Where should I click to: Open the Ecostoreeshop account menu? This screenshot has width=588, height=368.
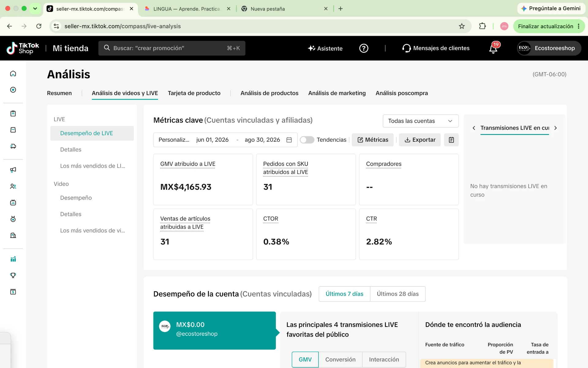coord(549,48)
